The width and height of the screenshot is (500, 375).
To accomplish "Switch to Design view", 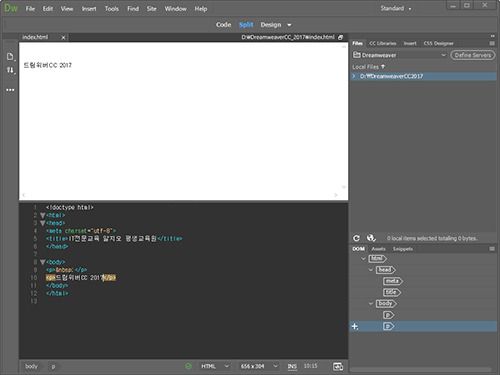I will 271,25.
